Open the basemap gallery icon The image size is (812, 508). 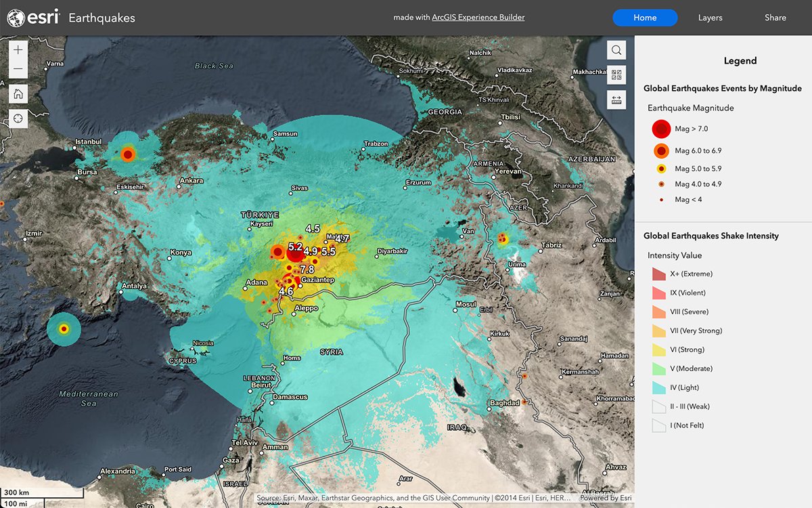[x=616, y=75]
